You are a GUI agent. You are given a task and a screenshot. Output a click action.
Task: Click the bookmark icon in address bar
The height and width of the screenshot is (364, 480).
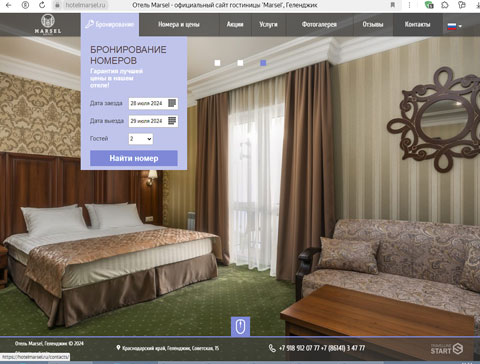point(393,5)
